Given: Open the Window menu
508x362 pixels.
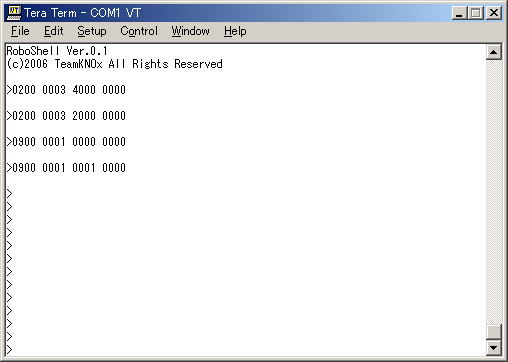Looking at the screenshot, I should 190,31.
